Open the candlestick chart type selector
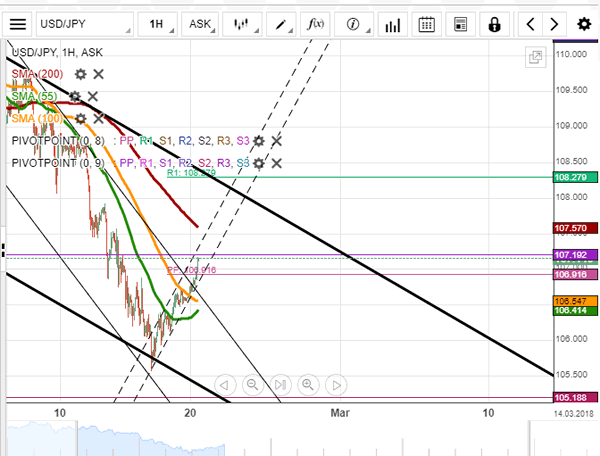Viewport: 600px width, 456px height. point(242,24)
